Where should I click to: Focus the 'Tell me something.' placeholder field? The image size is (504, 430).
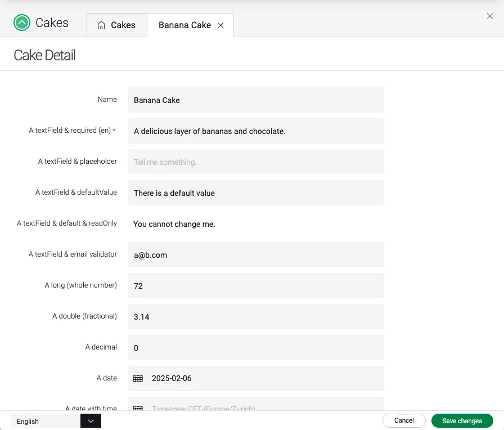point(256,162)
